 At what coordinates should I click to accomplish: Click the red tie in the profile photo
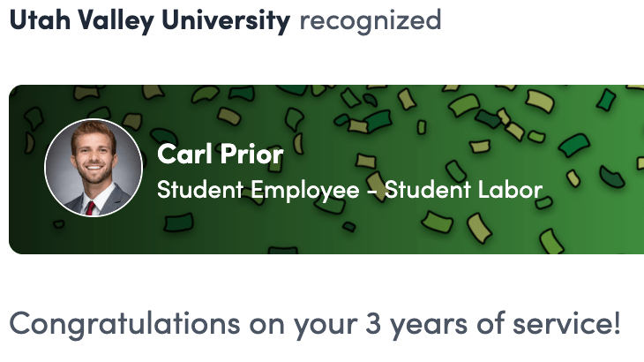[x=89, y=208]
